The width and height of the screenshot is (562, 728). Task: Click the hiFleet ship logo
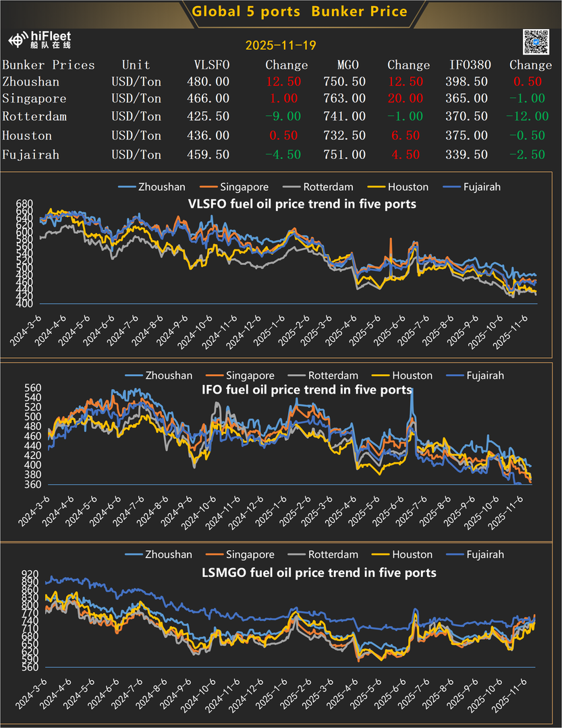(x=19, y=40)
